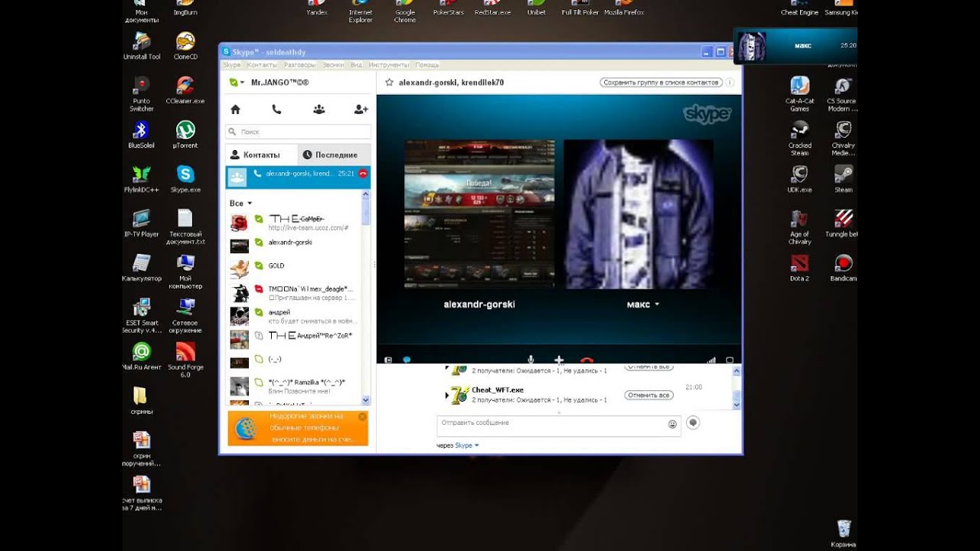Check the call quality signal bars icon
Viewport: 980px width, 551px height.
711,360
